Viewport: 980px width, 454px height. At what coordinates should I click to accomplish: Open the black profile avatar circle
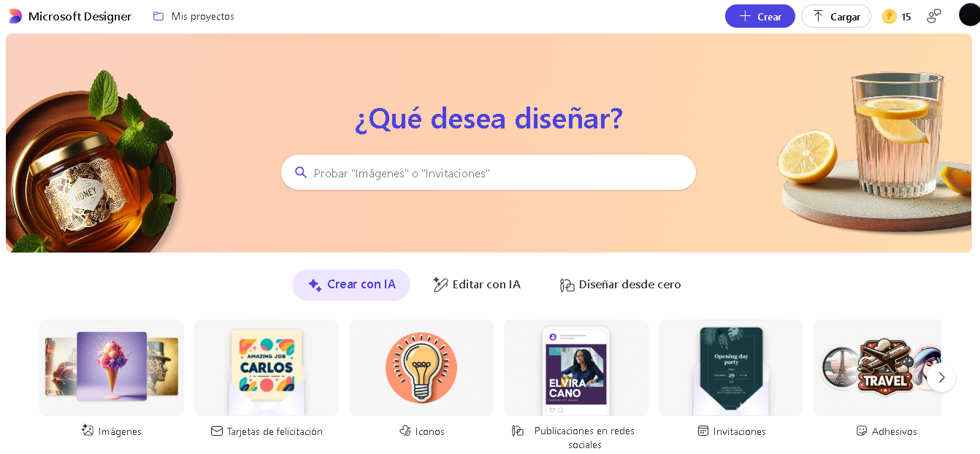click(x=969, y=15)
